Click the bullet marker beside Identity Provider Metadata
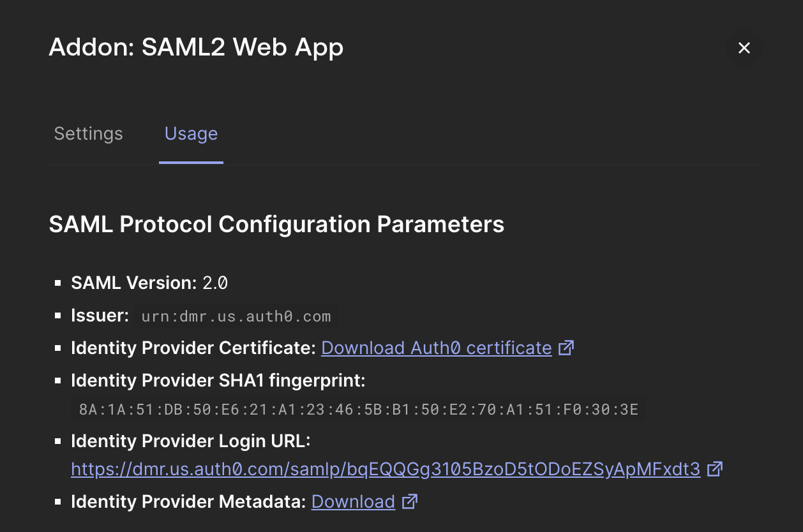 point(56,501)
